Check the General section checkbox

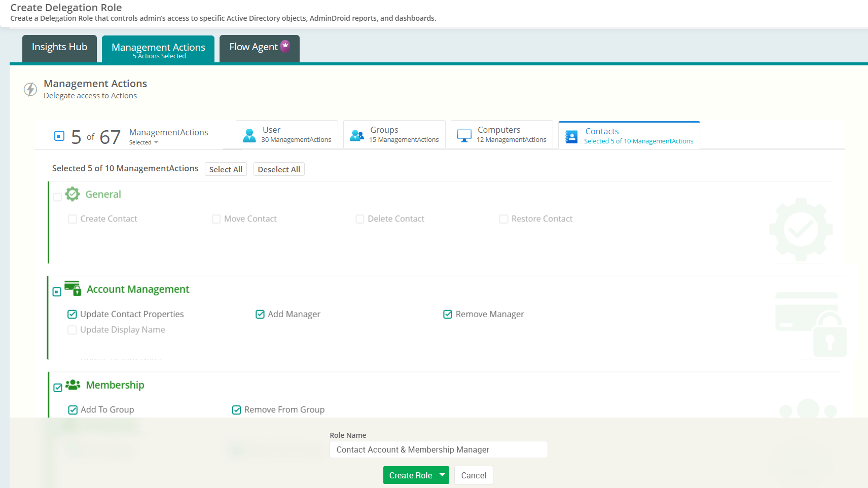pyautogui.click(x=58, y=197)
